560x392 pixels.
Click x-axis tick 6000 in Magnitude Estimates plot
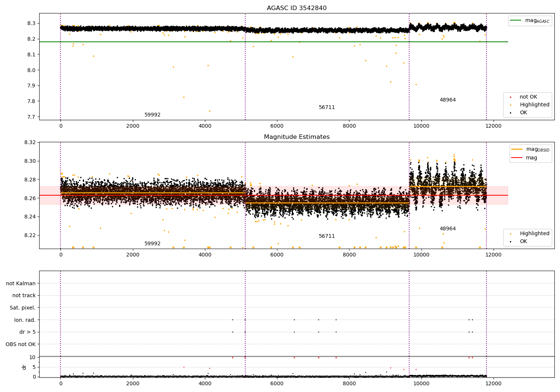(277, 255)
